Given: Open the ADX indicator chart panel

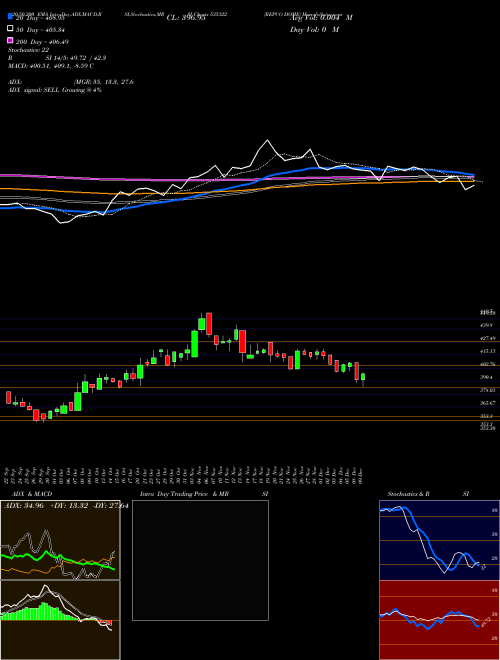Looking at the screenshot, I should [x=60, y=540].
